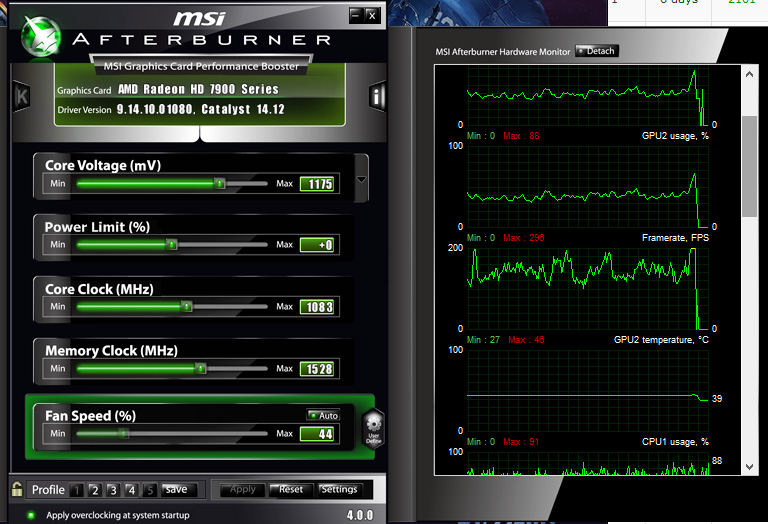Expand the Core Voltage dropdown arrow
The image size is (768, 524).
point(361,179)
